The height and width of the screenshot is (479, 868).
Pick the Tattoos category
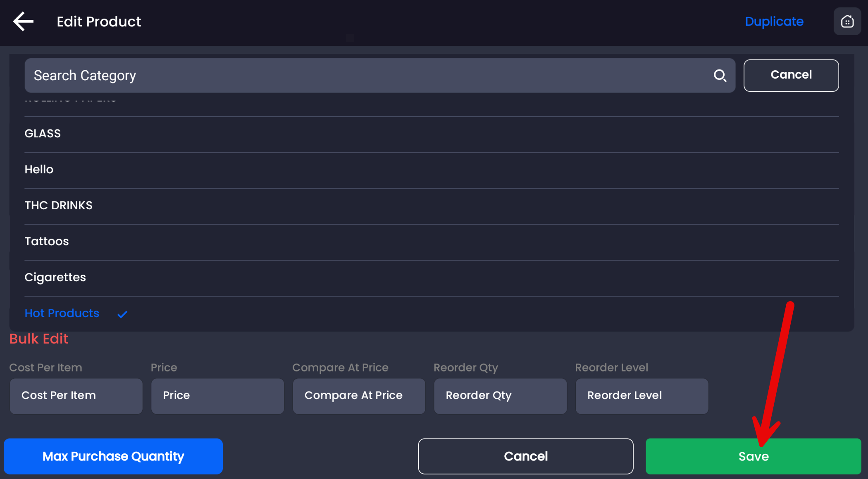tap(47, 242)
